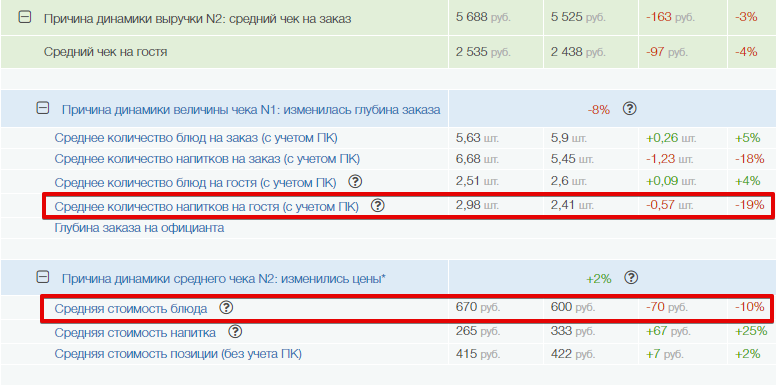The height and width of the screenshot is (385, 780).
Task: Select the '+7 руб.' cell
Action: pos(665,354)
